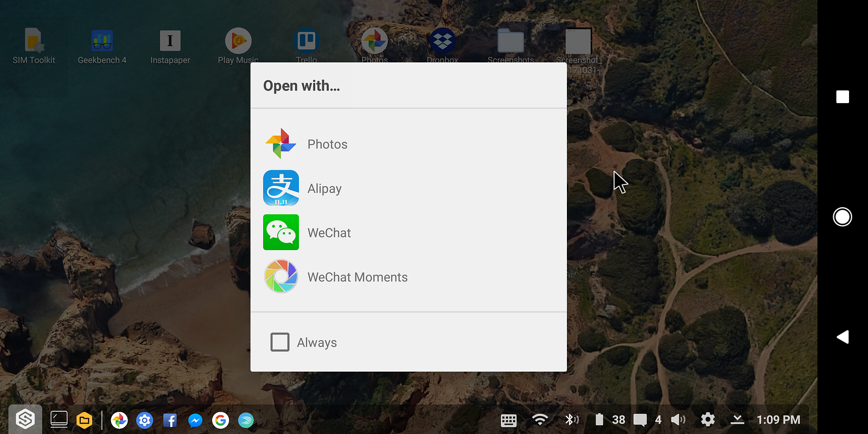The image size is (868, 434).
Task: Open Google Photos from the taskbar
Action: [119, 420]
